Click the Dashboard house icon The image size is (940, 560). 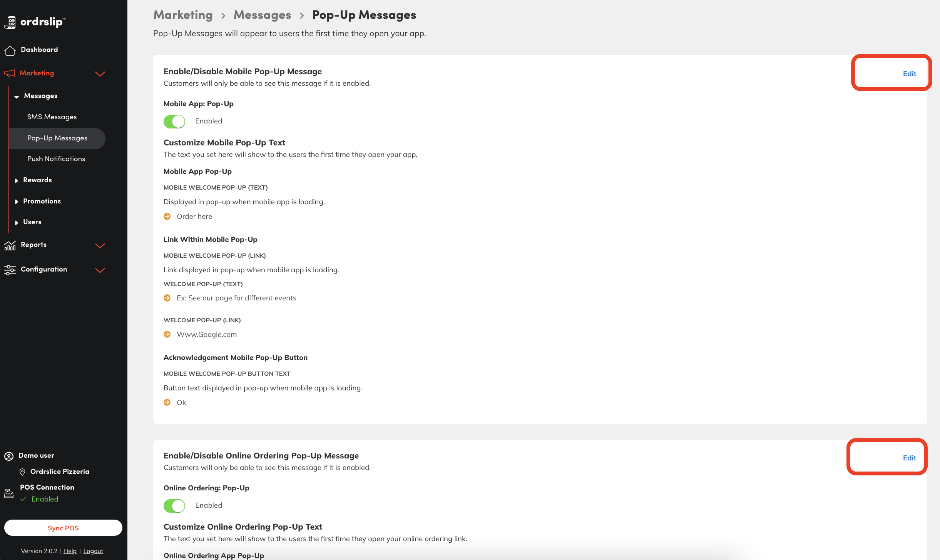tap(10, 50)
